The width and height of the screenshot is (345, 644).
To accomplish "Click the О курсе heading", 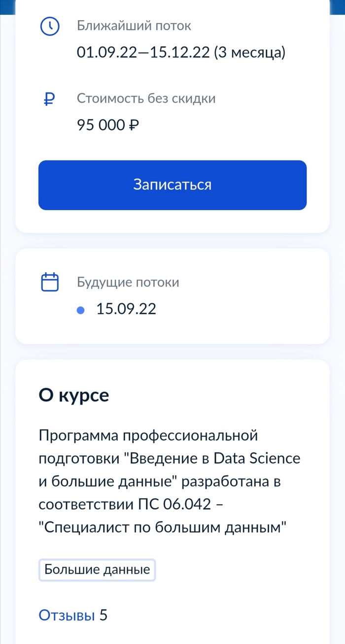I will pos(73,395).
